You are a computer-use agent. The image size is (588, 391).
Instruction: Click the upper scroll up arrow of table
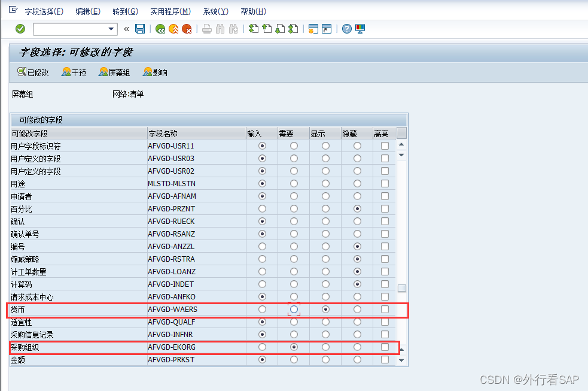coord(401,144)
